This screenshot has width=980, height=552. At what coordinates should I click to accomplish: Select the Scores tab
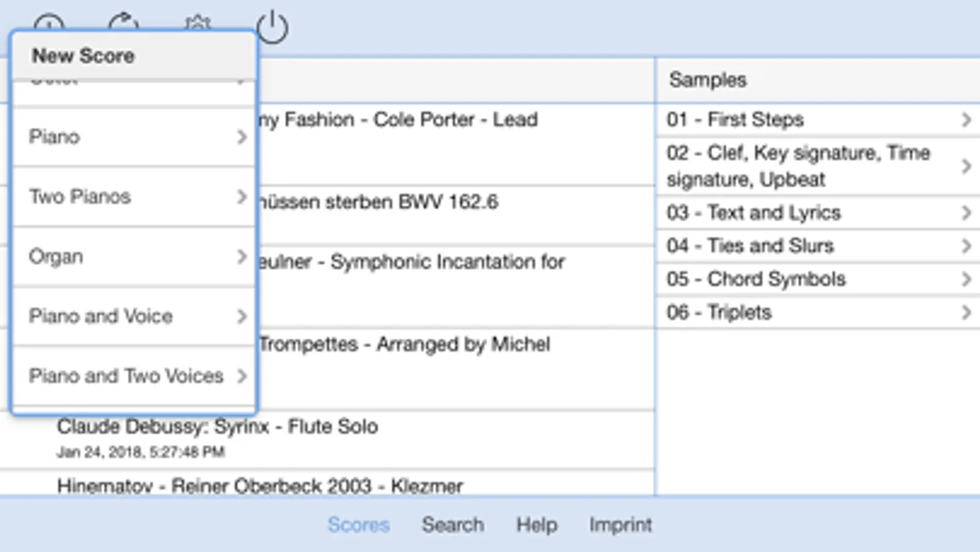pos(359,525)
